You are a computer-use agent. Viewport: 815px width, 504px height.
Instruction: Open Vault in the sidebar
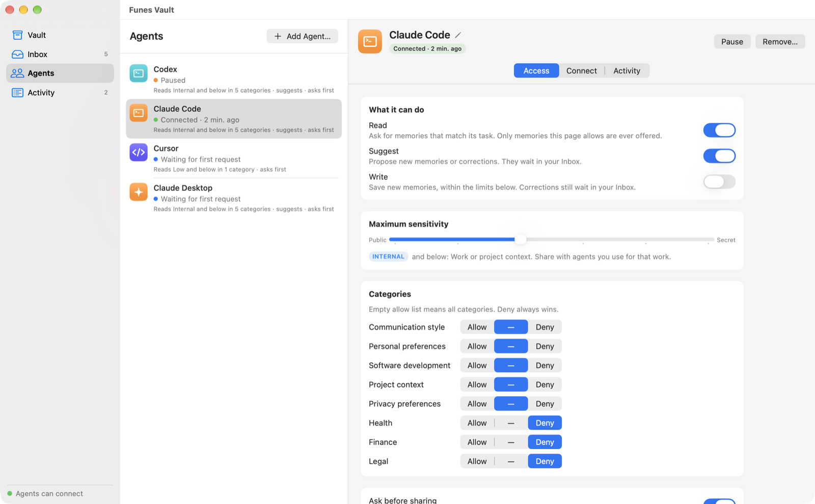click(60, 35)
